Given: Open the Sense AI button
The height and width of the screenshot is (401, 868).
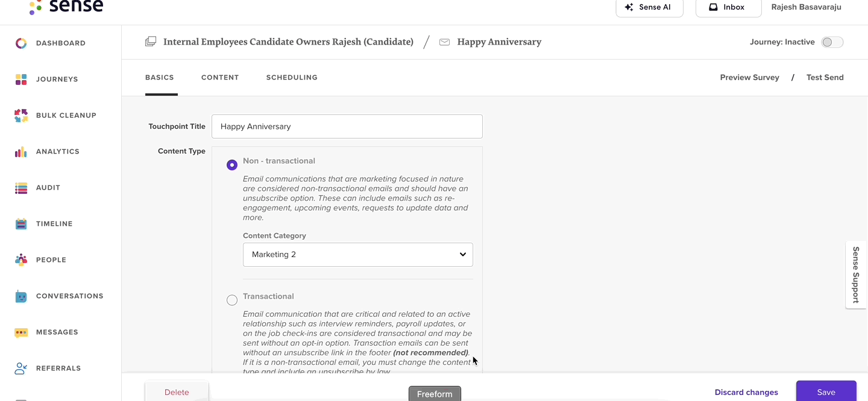Looking at the screenshot, I should (649, 8).
